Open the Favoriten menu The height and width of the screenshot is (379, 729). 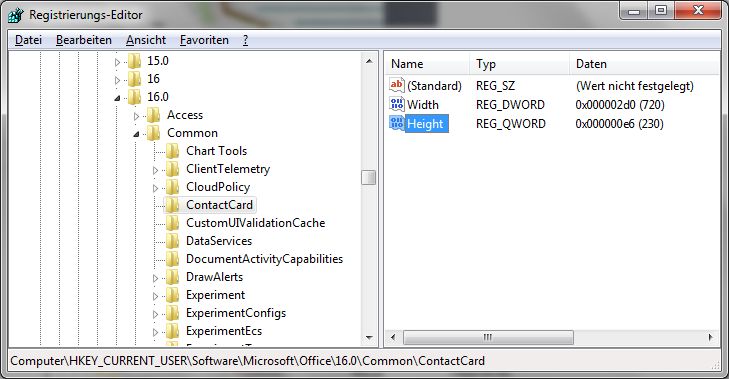(204, 40)
